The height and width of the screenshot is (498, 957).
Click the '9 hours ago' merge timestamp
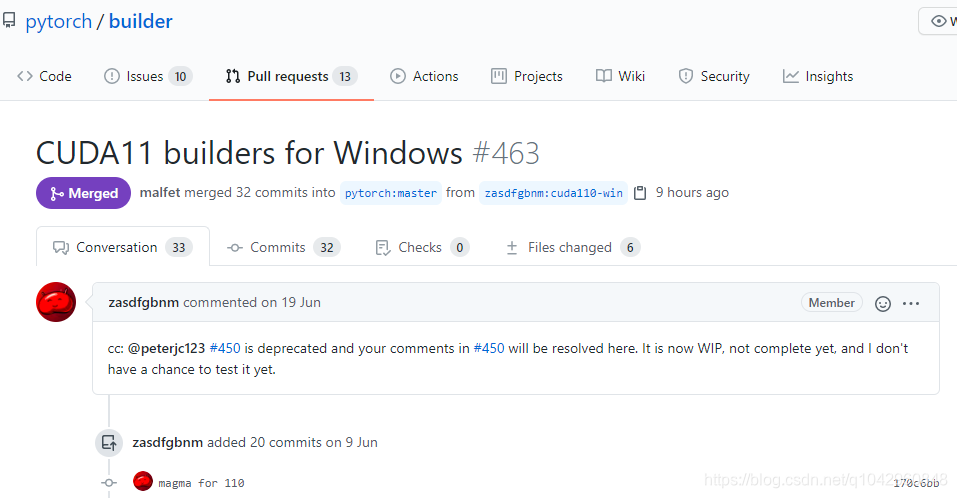coord(692,192)
